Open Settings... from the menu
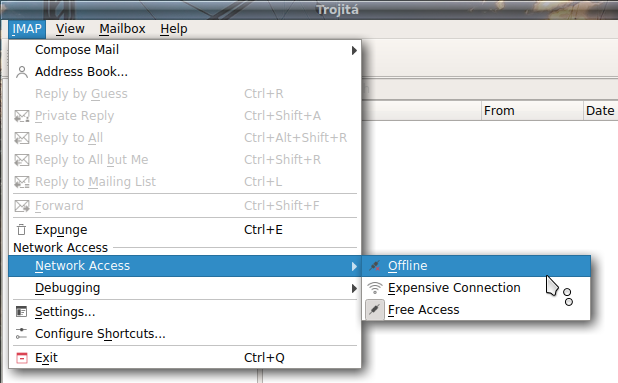618x383 pixels. pos(185,312)
